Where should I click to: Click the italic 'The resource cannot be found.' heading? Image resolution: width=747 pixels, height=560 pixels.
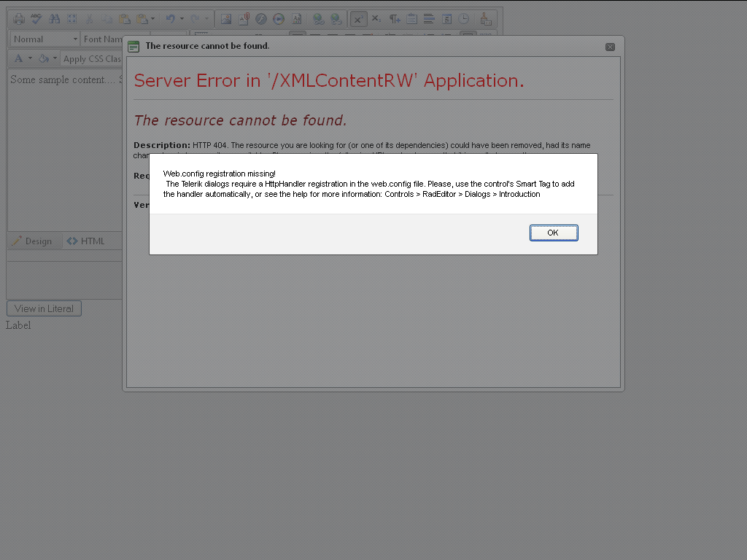pos(240,120)
